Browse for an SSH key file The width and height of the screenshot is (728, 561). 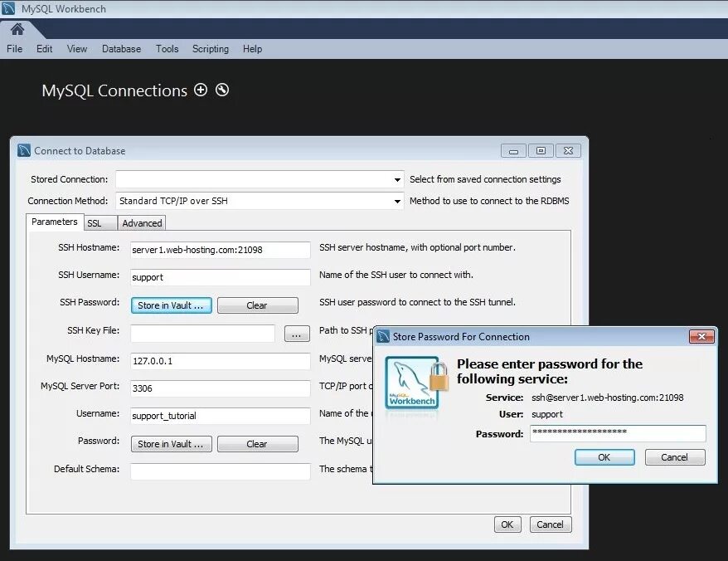(297, 334)
